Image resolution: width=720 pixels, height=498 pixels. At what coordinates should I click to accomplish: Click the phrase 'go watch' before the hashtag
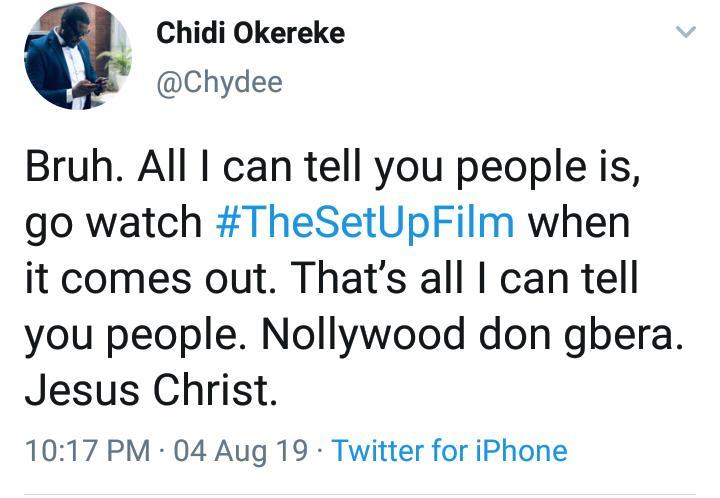pos(112,223)
